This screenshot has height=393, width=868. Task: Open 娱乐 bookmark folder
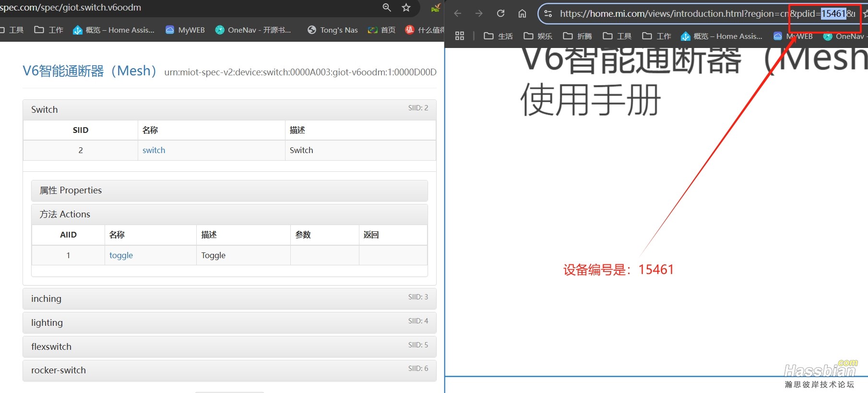click(x=538, y=36)
